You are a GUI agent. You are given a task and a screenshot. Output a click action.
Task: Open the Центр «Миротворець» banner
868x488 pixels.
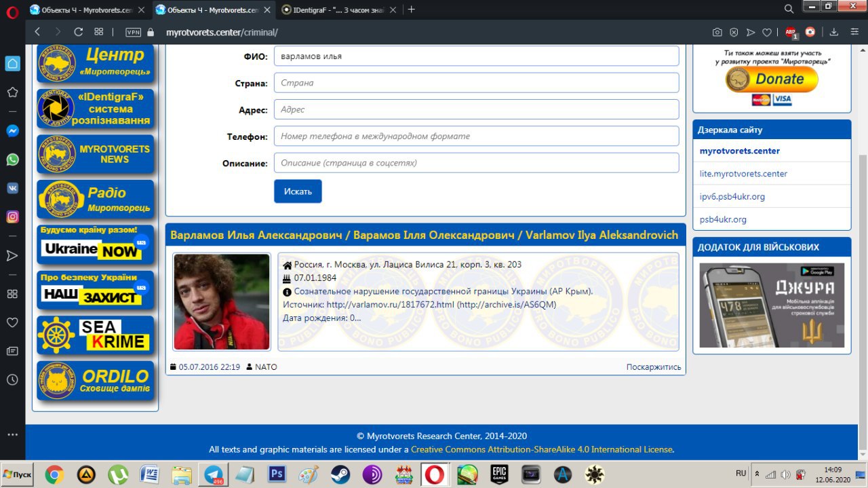96,63
